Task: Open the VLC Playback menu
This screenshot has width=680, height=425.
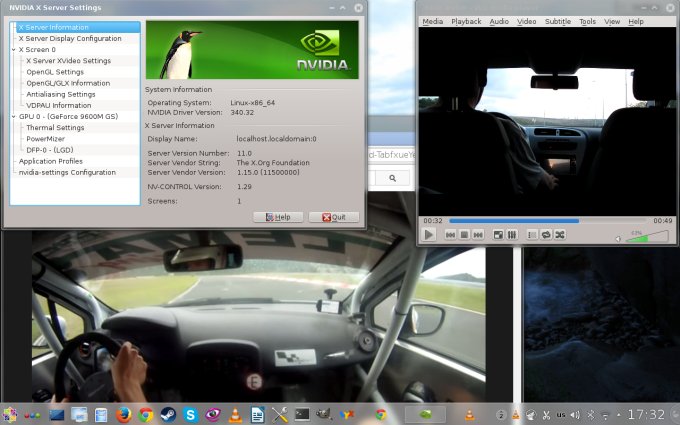Action: 466,21
